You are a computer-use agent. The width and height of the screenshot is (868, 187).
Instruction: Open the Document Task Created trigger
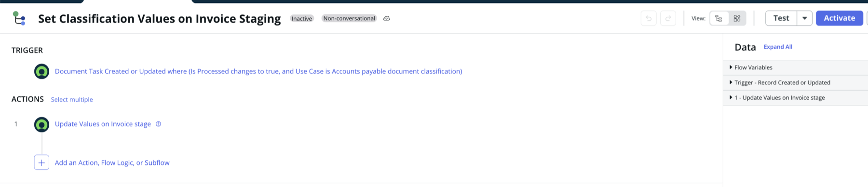coord(258,71)
